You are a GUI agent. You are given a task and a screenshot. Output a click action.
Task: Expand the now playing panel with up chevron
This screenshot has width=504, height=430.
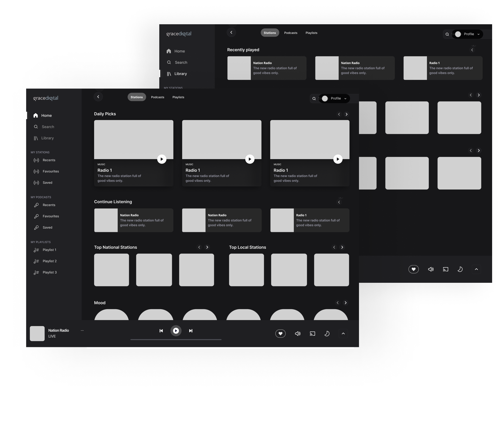[x=343, y=334]
